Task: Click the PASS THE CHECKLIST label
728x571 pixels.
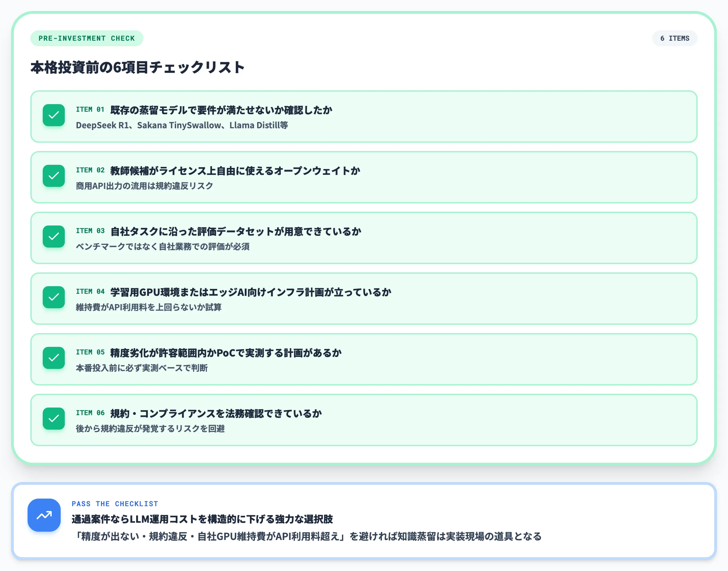Action: [x=115, y=504]
